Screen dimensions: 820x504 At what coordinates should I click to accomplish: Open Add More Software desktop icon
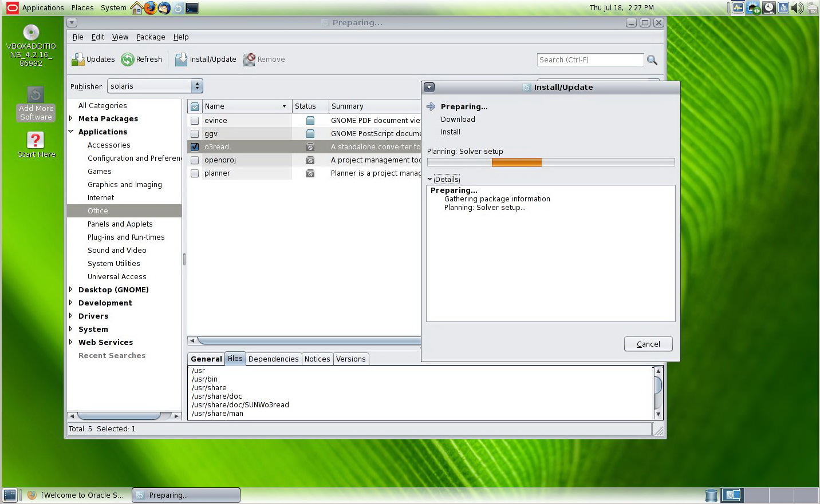pyautogui.click(x=36, y=104)
